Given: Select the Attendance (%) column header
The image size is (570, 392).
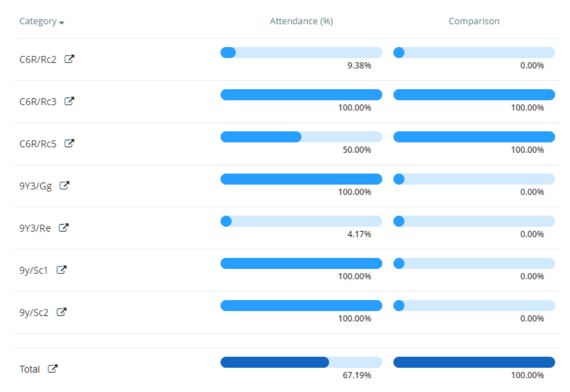Looking at the screenshot, I should pos(301,21).
